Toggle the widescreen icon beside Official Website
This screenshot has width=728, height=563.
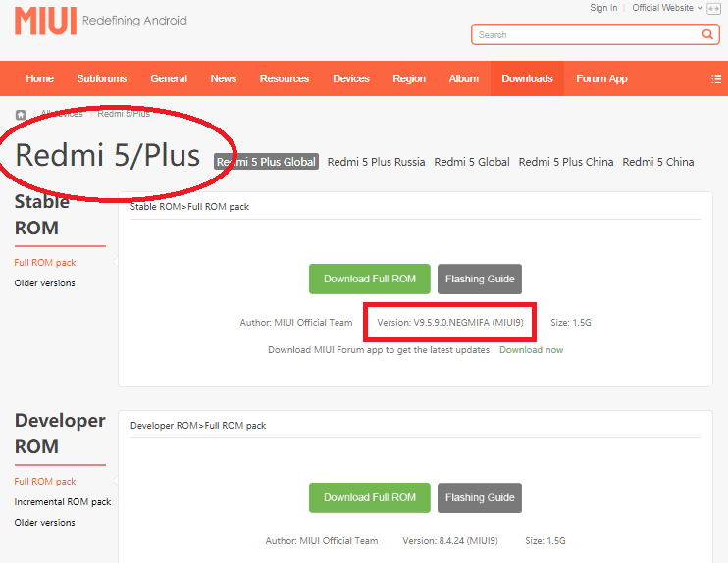713,9
